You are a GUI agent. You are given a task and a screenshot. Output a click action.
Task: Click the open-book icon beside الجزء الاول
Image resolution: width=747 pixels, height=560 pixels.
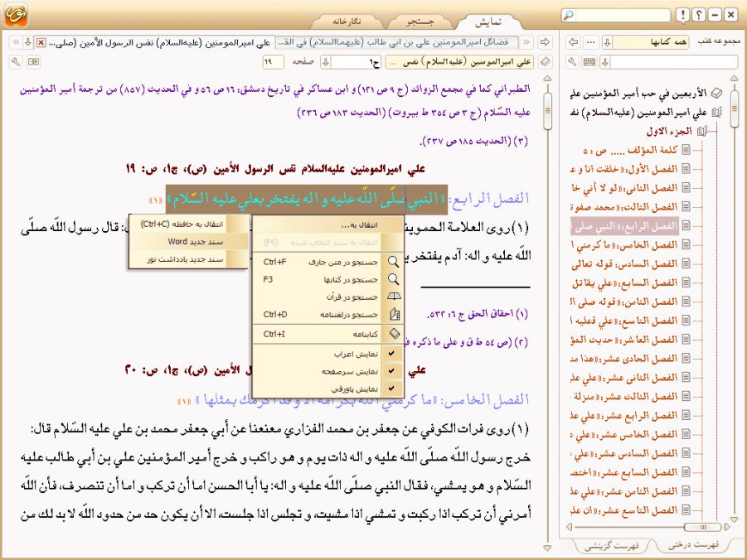tap(702, 131)
